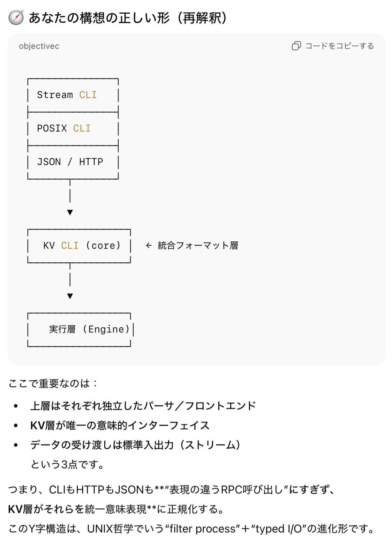Screen dimensions: 392x546
Task: Select the 実行層 (Engine) box
Action: click(x=79, y=329)
